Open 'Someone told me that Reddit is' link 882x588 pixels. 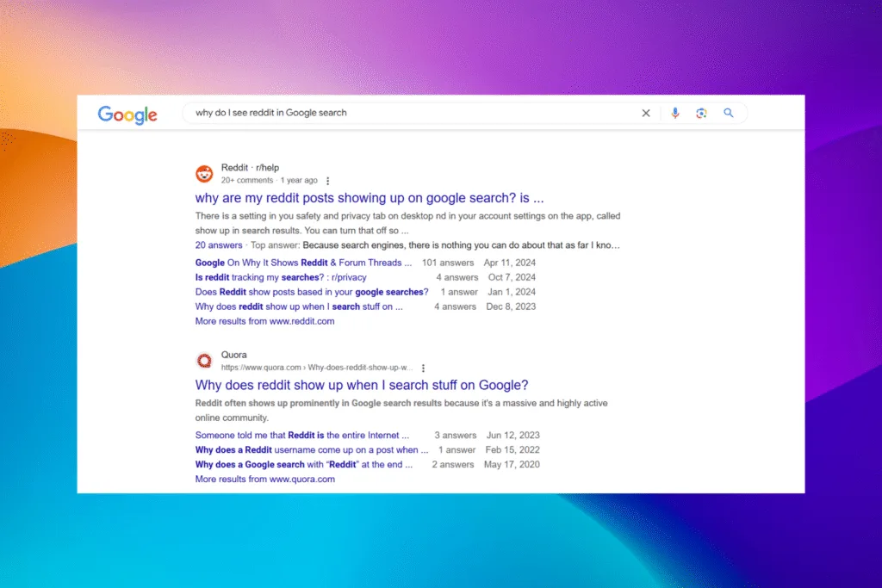tap(302, 435)
